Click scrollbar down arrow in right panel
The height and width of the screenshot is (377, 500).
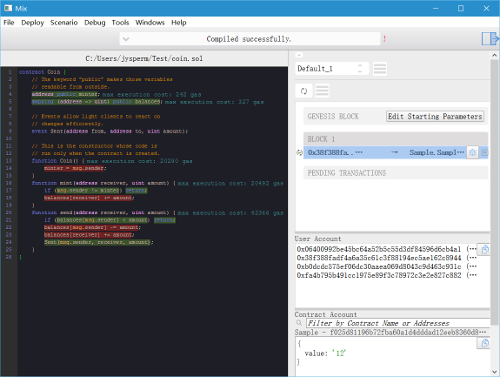pos(494,372)
